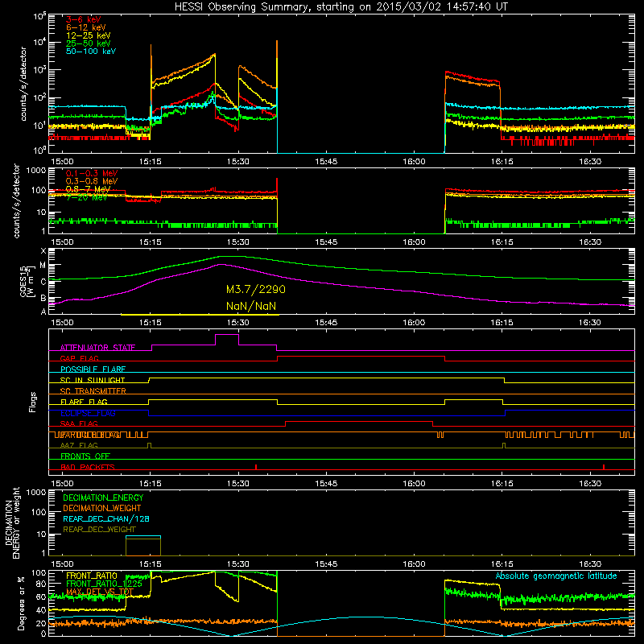Click the HESSI Observing Summary plot title
This screenshot has width=644, height=644.
(x=341, y=7)
